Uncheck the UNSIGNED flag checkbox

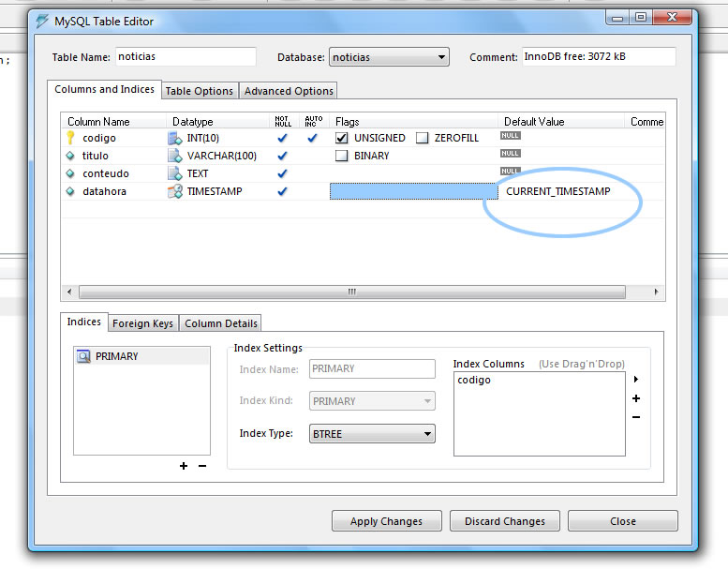[x=342, y=138]
